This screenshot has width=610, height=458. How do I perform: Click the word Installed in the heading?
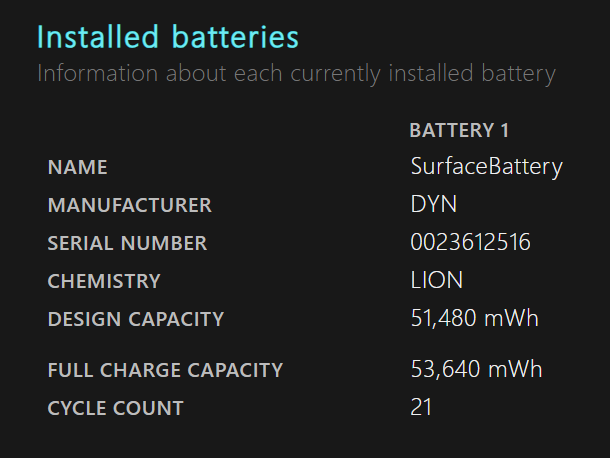[x=98, y=37]
